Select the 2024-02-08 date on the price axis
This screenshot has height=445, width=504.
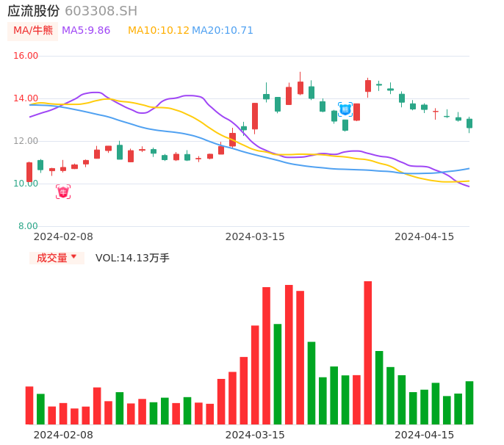click(x=63, y=236)
